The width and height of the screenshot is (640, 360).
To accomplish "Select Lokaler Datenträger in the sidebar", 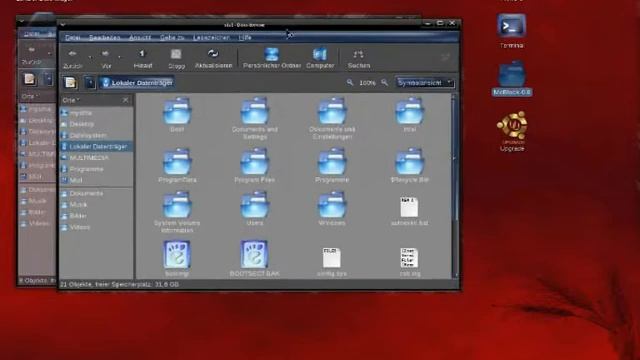I will click(x=97, y=146).
